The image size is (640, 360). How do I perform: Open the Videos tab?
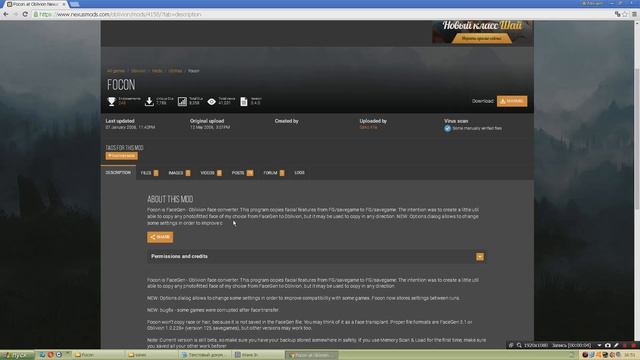coord(211,173)
